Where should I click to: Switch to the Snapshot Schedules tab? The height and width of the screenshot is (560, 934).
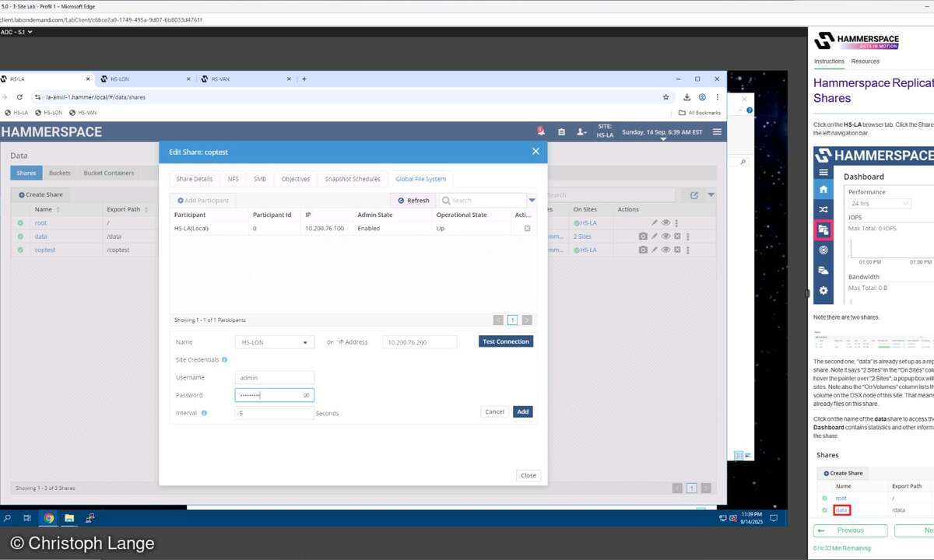(353, 179)
